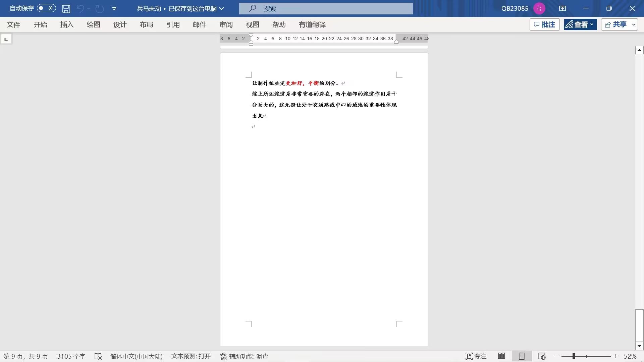Click the red text 平衡 in document
644x362 pixels.
[314, 83]
